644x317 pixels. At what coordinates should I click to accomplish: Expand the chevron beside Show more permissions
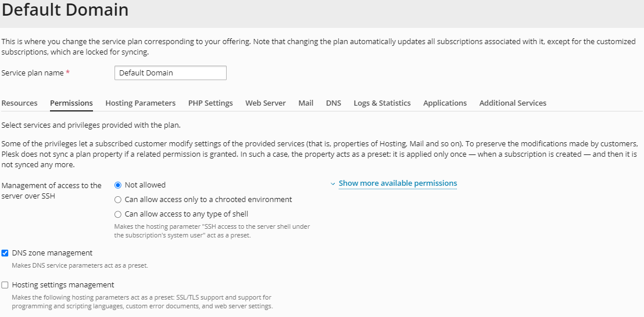(x=333, y=184)
